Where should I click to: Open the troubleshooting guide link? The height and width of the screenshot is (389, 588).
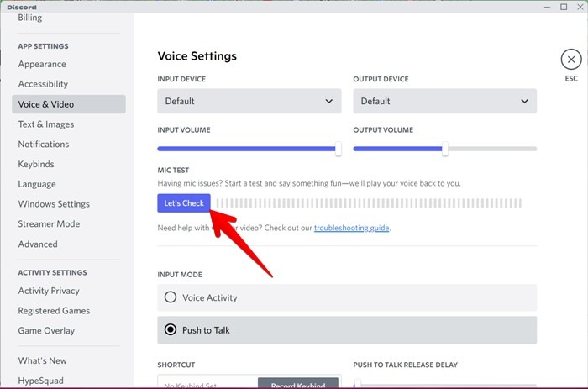351,228
